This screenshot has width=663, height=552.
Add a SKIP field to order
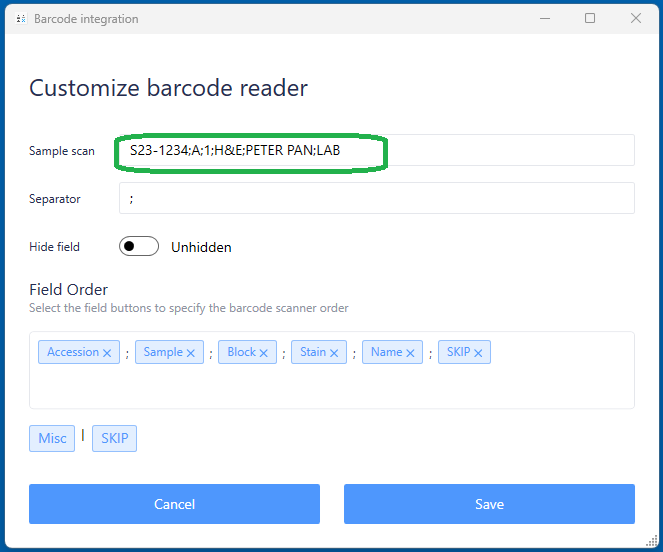[x=114, y=438]
